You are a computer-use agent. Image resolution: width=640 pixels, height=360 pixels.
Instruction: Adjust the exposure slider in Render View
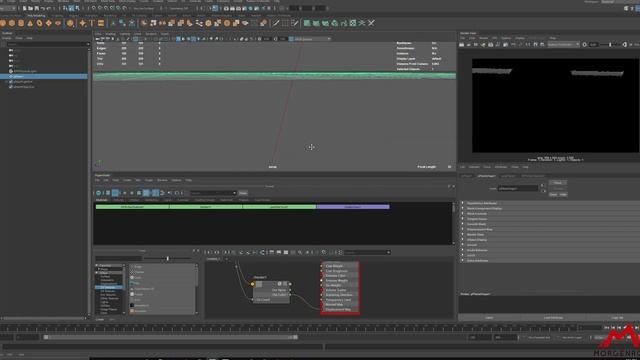point(610,44)
